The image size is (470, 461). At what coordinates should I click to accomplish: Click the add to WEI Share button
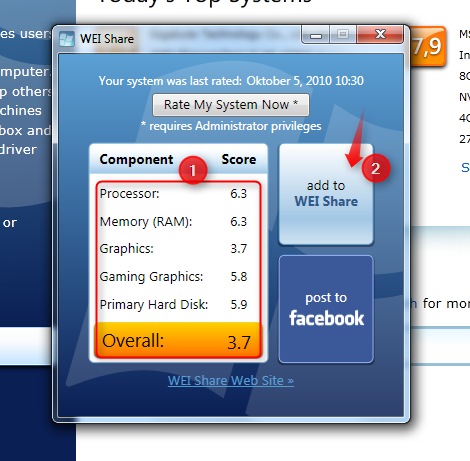[x=326, y=195]
